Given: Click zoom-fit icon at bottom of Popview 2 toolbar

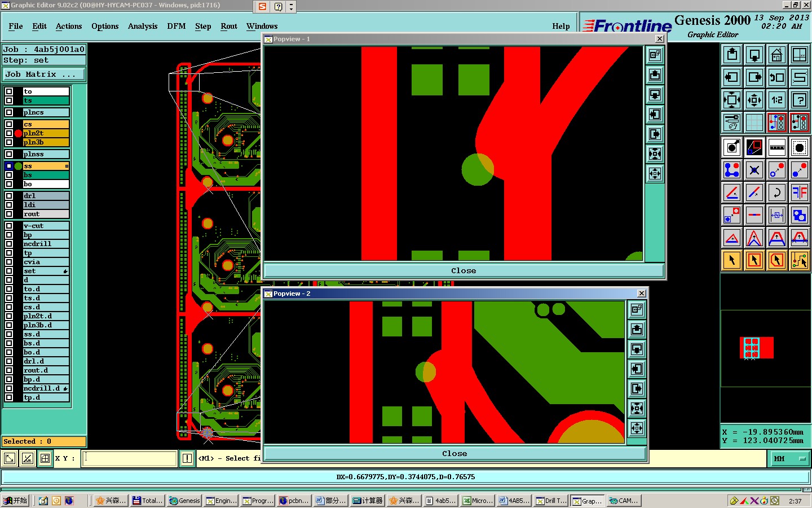Looking at the screenshot, I should (637, 428).
